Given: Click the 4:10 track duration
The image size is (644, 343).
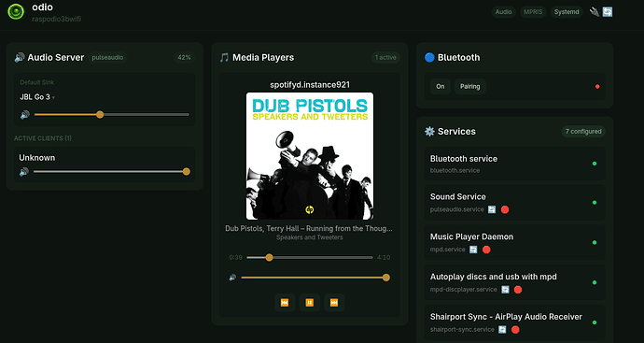Looking at the screenshot, I should pyautogui.click(x=384, y=257).
